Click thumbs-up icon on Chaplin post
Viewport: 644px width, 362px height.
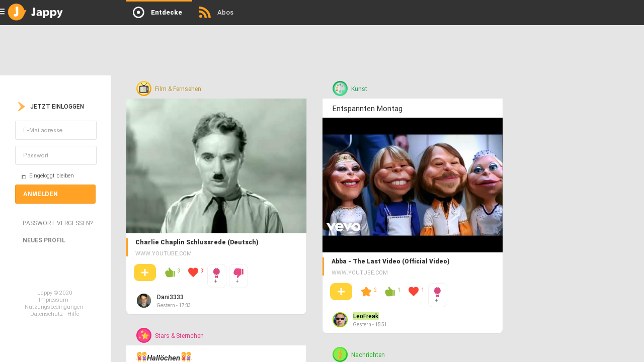coord(170,273)
